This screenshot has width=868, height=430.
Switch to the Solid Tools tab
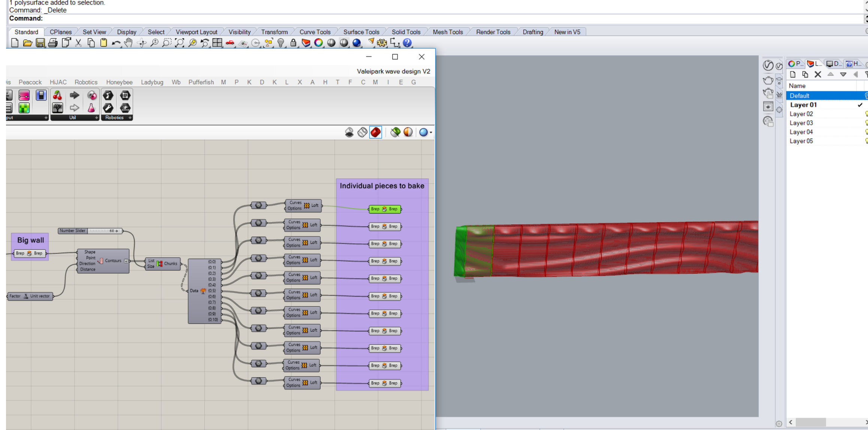point(406,32)
